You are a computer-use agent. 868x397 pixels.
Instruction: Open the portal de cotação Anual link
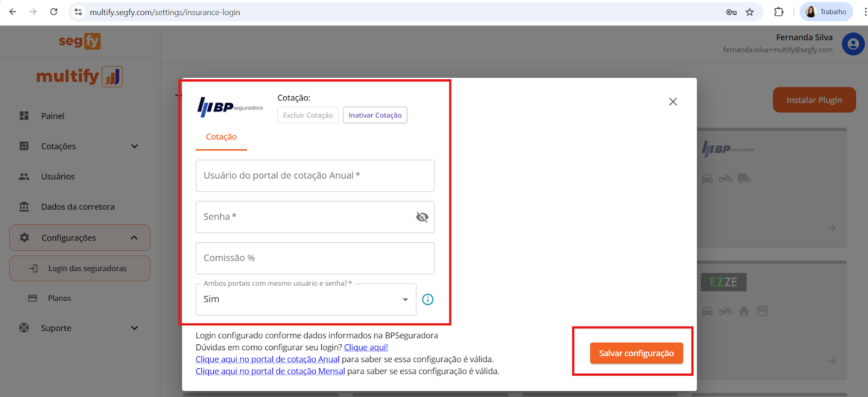[x=267, y=360]
